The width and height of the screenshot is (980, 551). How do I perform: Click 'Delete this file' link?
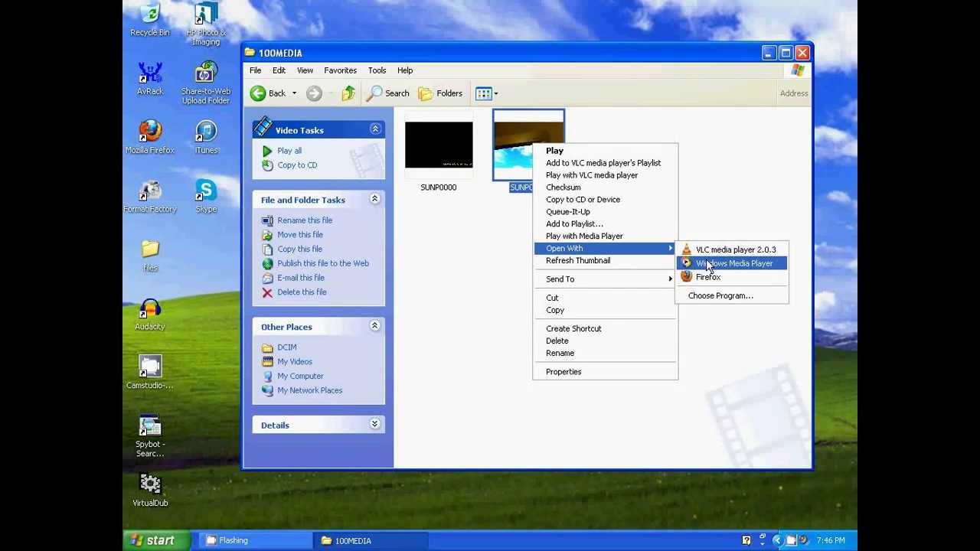pyautogui.click(x=302, y=292)
